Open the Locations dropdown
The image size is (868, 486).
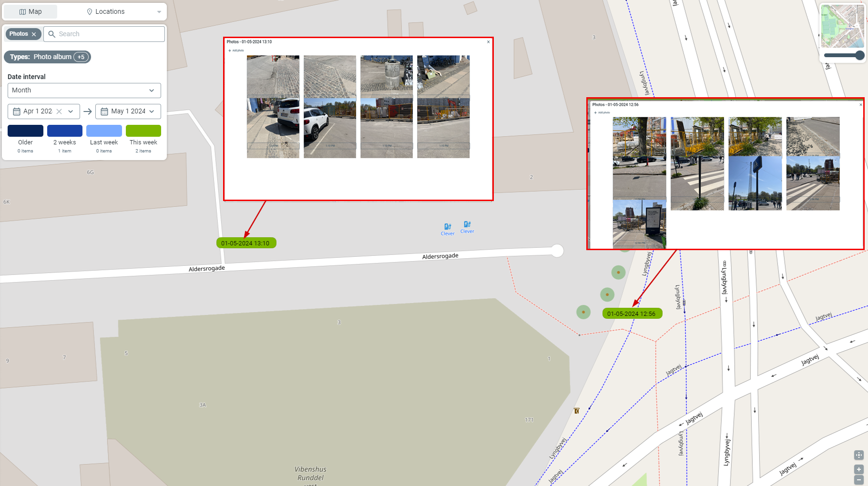click(x=123, y=12)
